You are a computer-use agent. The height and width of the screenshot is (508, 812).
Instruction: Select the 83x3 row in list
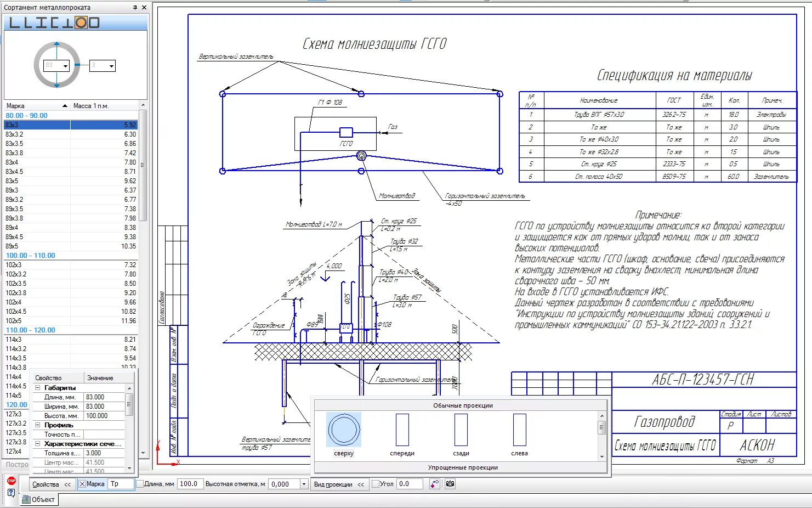[71, 125]
